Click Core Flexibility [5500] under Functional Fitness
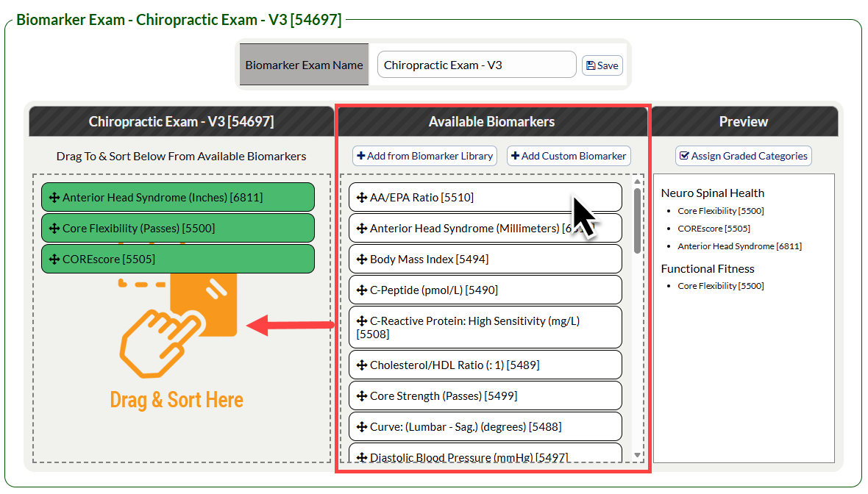Viewport: 868px width, 494px height. [x=721, y=286]
